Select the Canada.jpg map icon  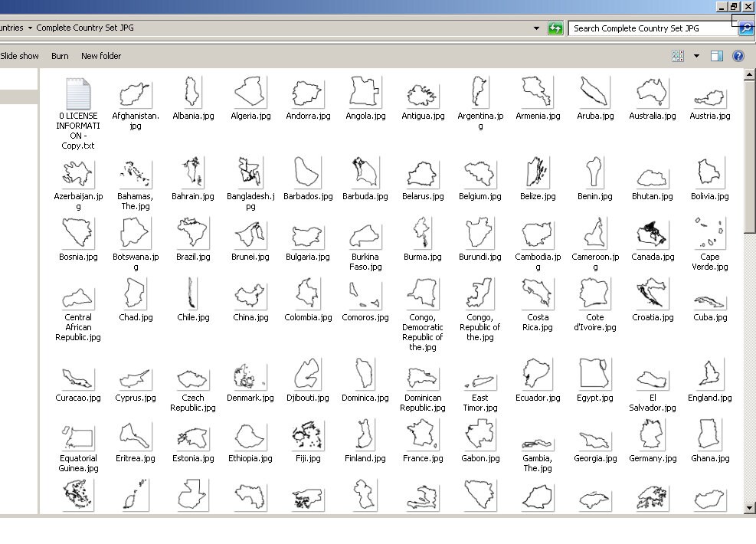pyautogui.click(x=651, y=234)
